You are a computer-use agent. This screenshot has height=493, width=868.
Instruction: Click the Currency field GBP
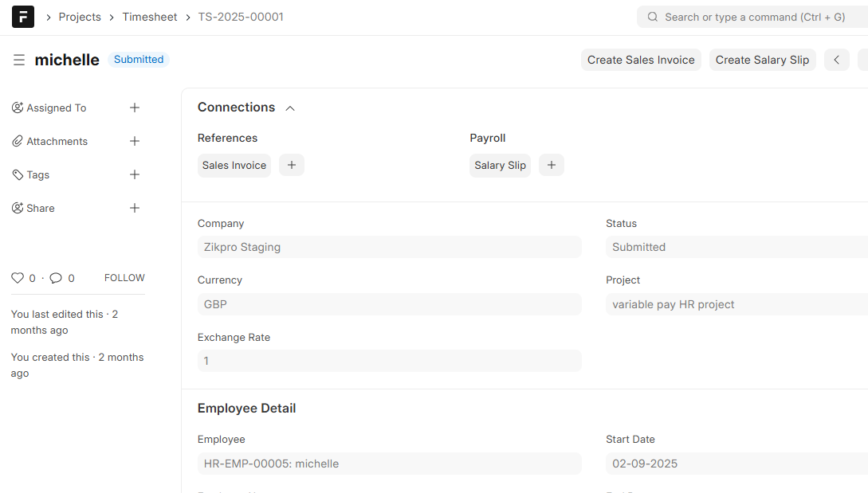389,304
